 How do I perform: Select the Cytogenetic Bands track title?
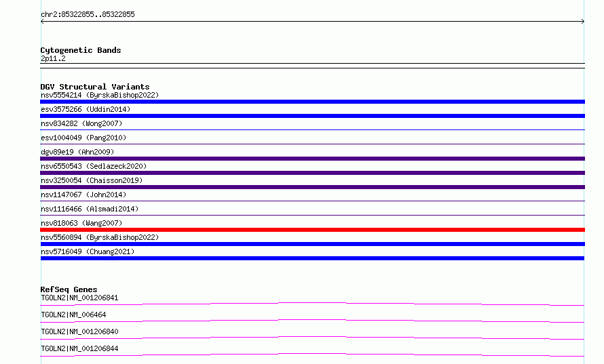click(81, 50)
